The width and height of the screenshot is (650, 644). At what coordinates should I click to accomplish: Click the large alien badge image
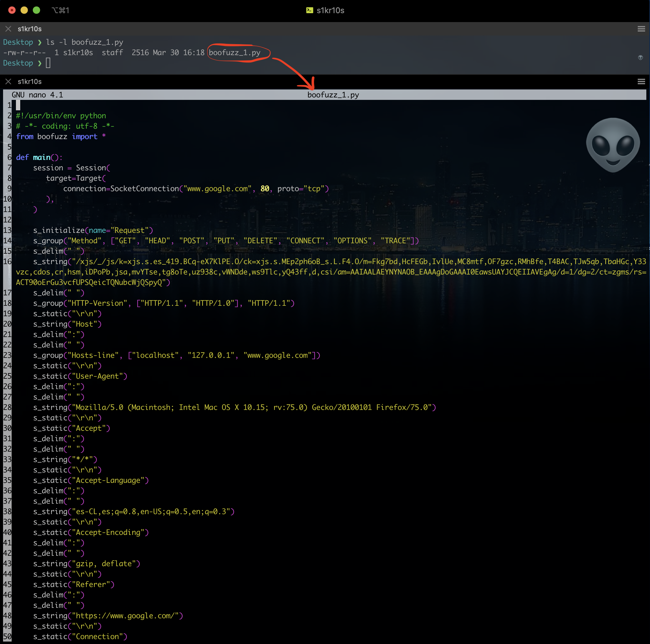[x=613, y=145]
